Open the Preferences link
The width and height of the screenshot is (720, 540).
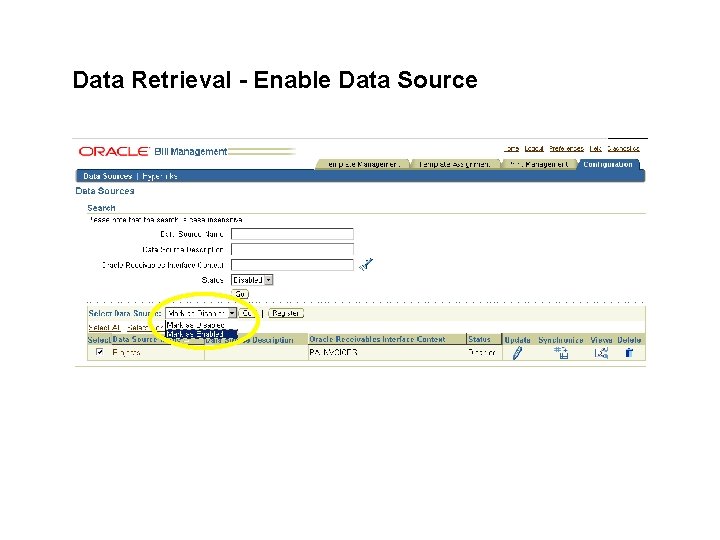coord(566,148)
